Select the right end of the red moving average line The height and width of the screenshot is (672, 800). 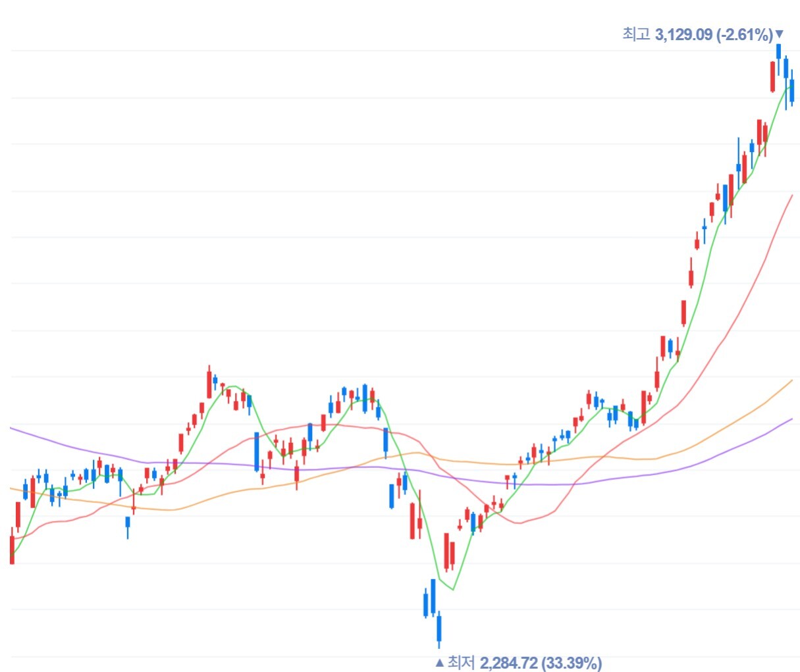[791, 195]
